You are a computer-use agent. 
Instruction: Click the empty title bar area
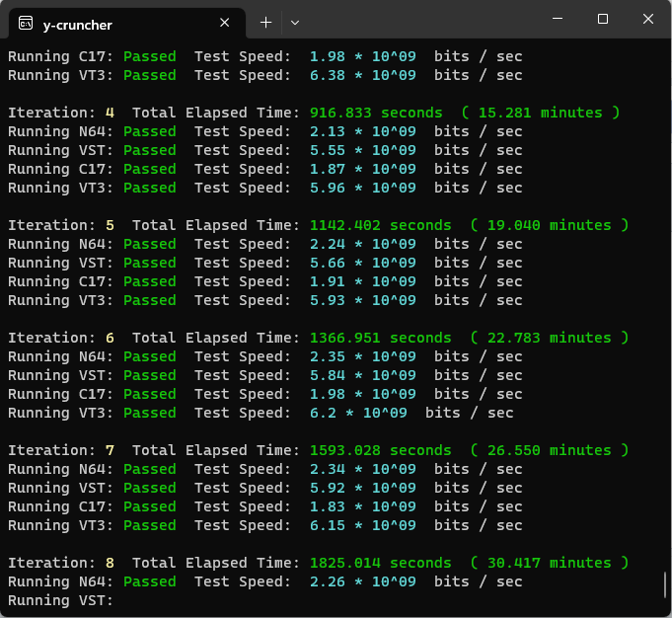pos(424,20)
